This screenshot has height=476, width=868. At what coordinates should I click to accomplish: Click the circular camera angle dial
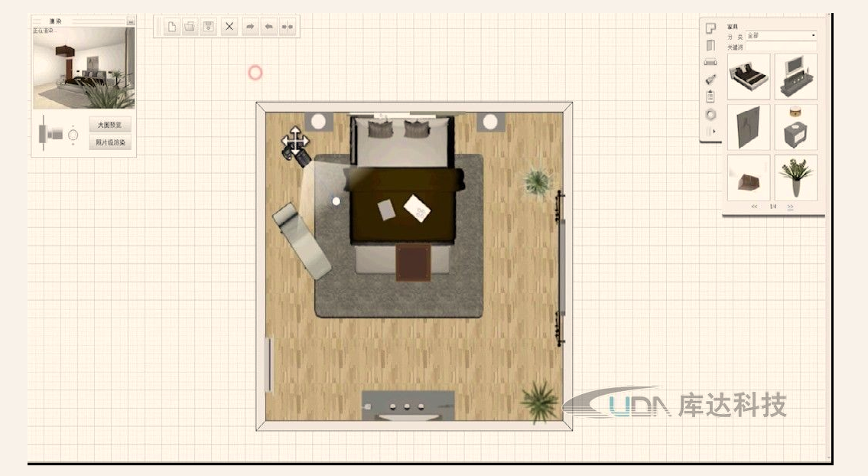[x=73, y=135]
